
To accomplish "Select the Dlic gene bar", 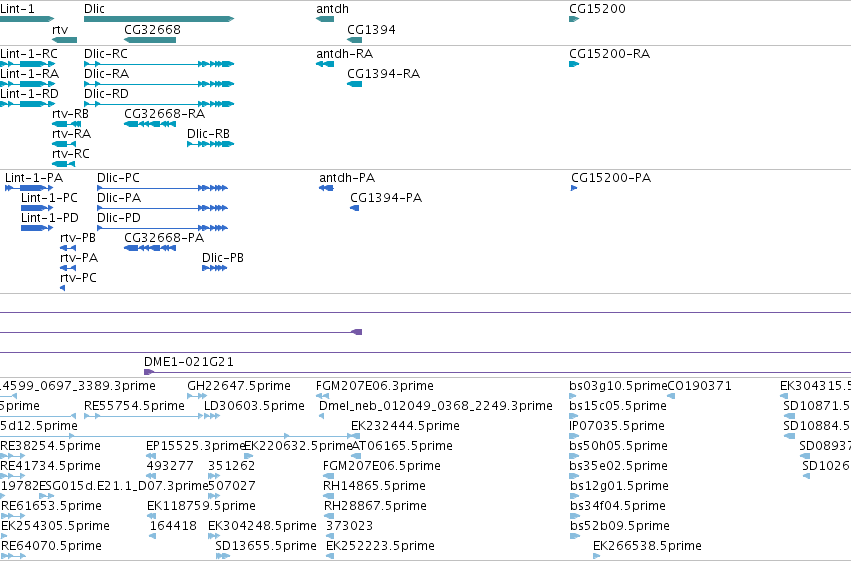I will click(159, 19).
